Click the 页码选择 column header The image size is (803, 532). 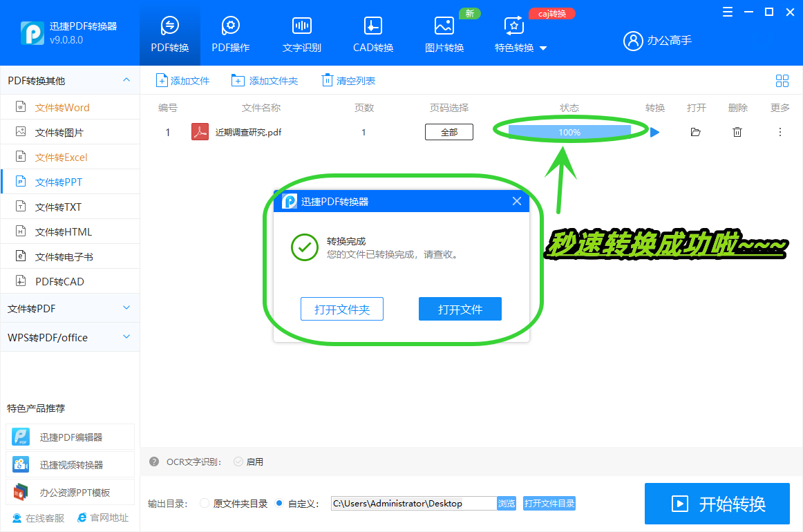(449, 108)
